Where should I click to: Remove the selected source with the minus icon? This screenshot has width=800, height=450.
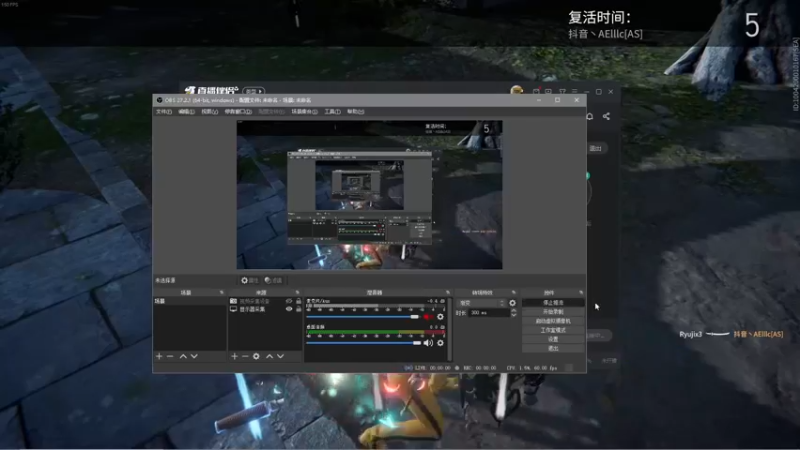(245, 356)
